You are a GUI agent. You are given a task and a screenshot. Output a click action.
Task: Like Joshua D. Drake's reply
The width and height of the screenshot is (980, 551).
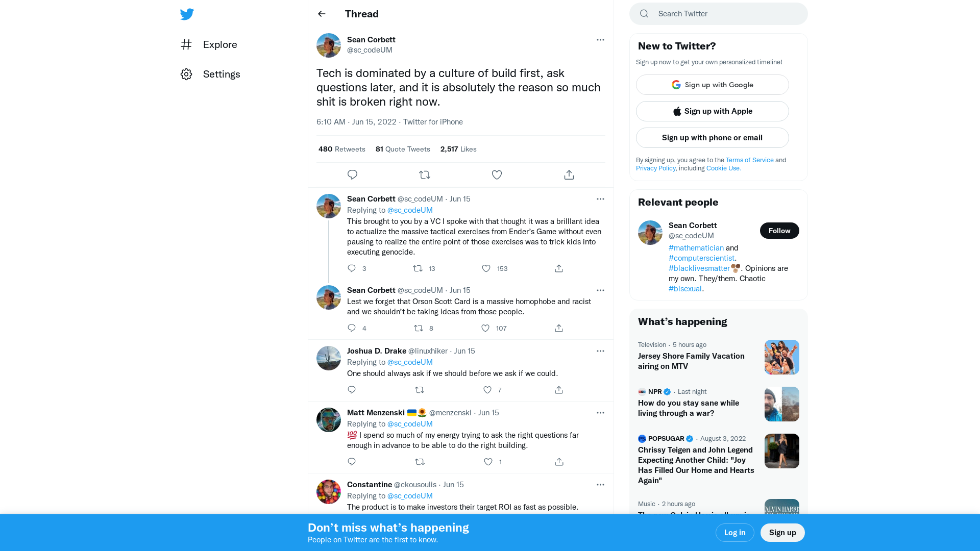point(487,390)
